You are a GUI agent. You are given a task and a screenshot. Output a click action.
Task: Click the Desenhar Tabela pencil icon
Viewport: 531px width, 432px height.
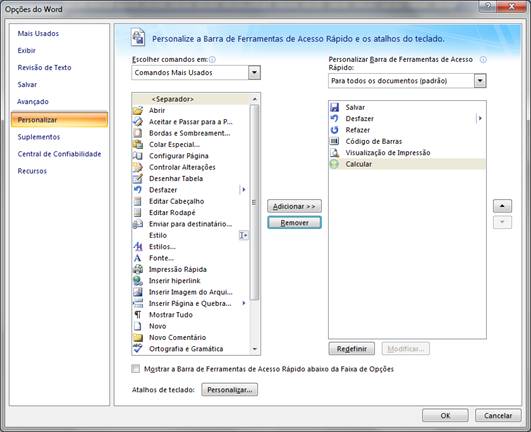coord(137,178)
